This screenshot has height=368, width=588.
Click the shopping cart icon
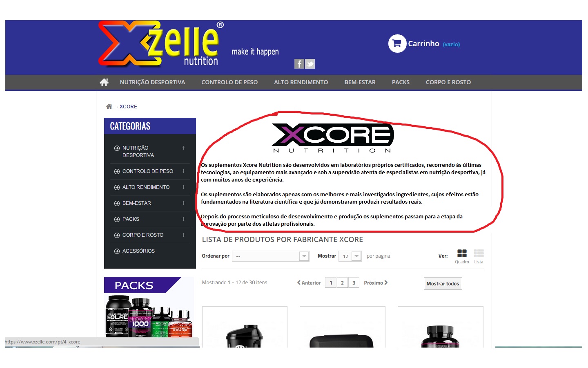[397, 43]
